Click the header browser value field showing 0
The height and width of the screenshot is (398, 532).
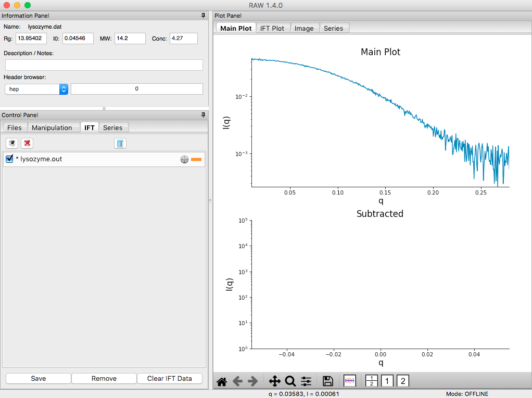pos(137,89)
